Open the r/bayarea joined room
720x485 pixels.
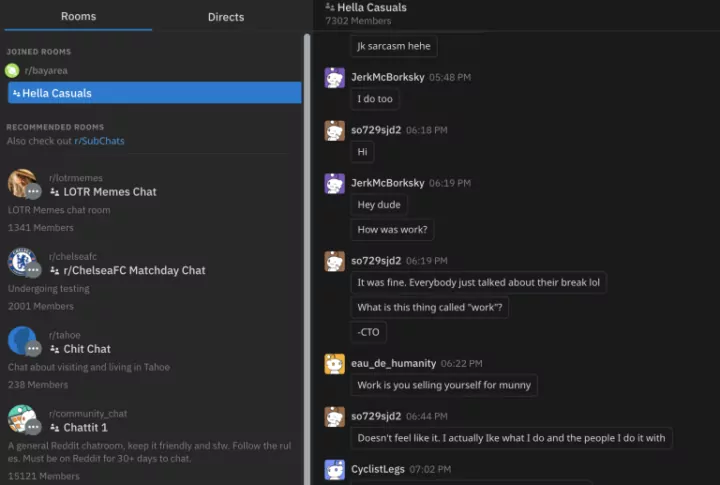[x=46, y=71]
